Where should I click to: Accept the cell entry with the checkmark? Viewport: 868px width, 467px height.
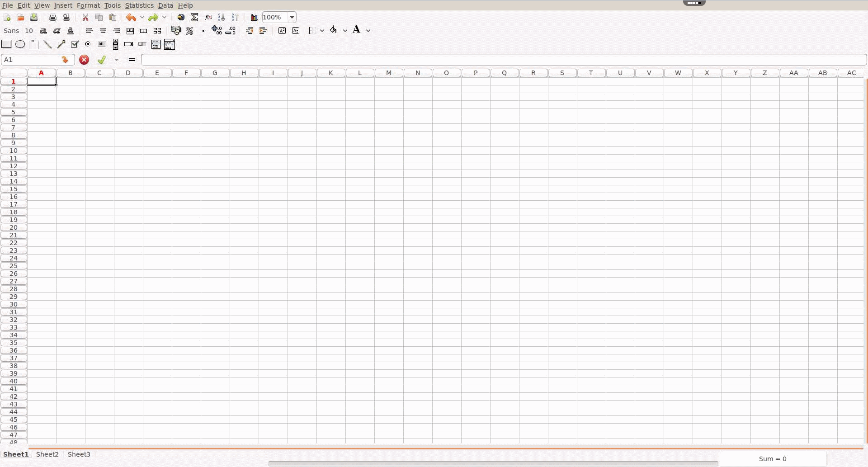[x=101, y=60]
